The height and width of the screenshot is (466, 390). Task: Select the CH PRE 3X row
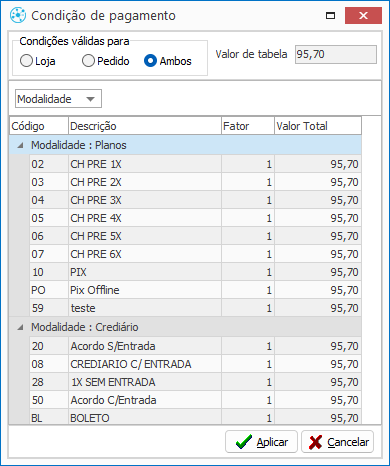[195, 200]
